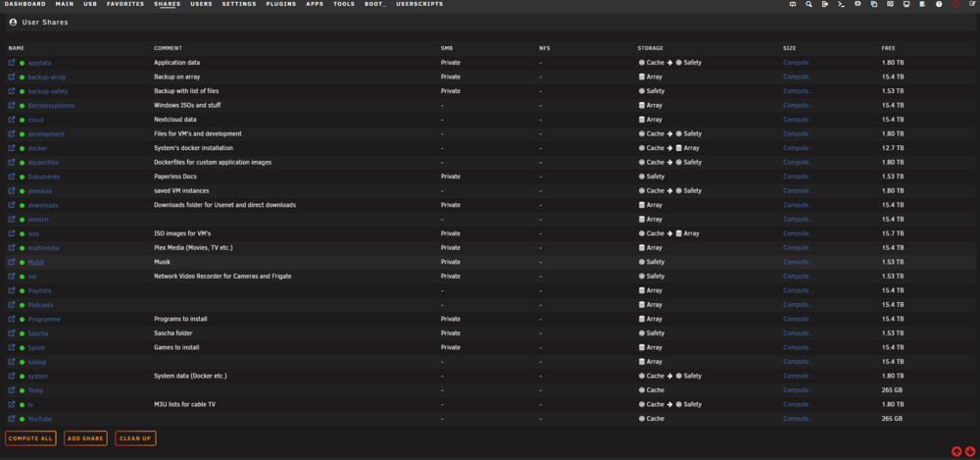Open the dockerfiles share link
The width and height of the screenshot is (980, 460).
44,163
